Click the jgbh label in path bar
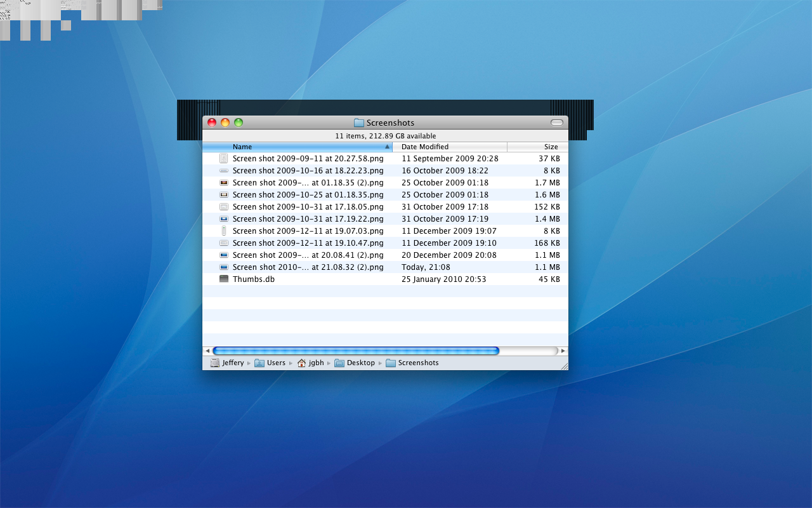The width and height of the screenshot is (812, 508). pyautogui.click(x=317, y=363)
